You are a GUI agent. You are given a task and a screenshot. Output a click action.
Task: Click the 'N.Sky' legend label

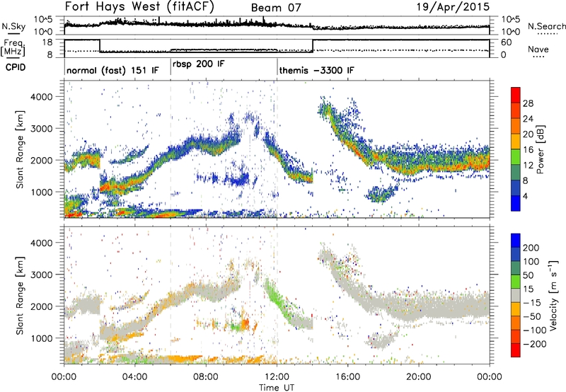(x=13, y=26)
